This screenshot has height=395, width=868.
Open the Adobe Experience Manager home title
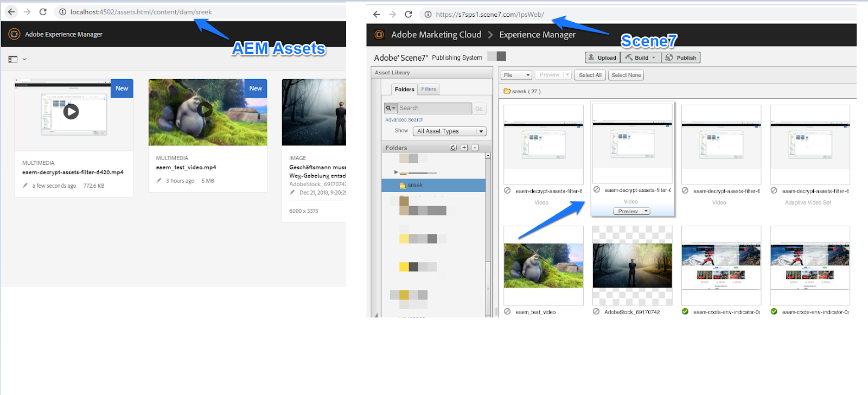63,34
